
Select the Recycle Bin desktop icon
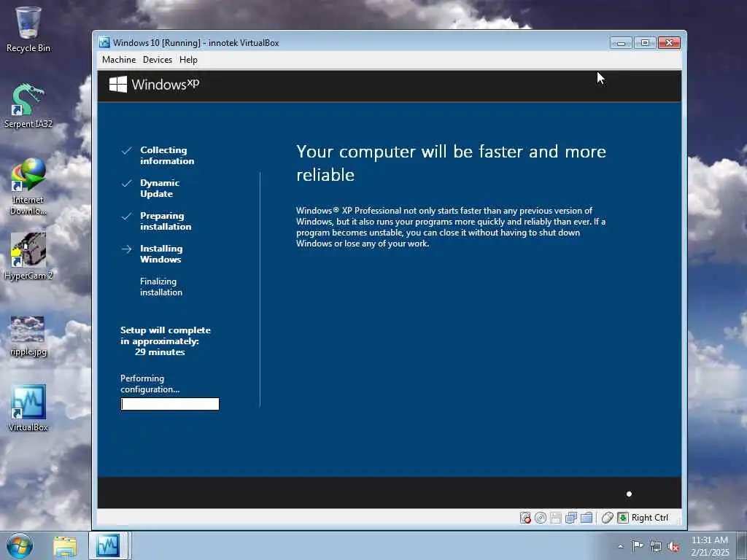(28, 29)
